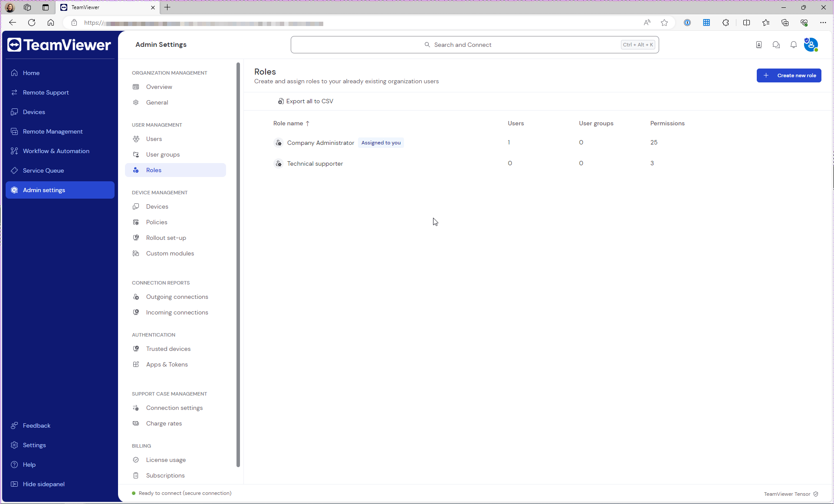The height and width of the screenshot is (504, 834).
Task: Open Workflow & Automation section
Action: (x=56, y=151)
